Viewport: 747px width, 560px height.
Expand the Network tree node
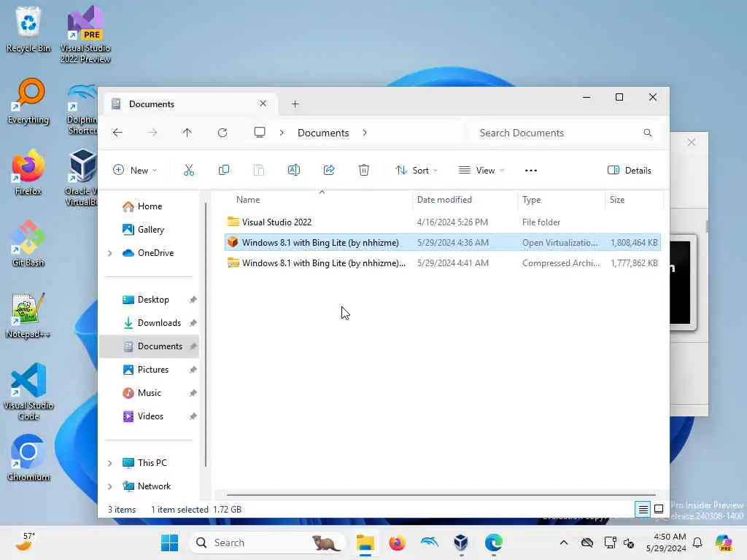pos(110,486)
